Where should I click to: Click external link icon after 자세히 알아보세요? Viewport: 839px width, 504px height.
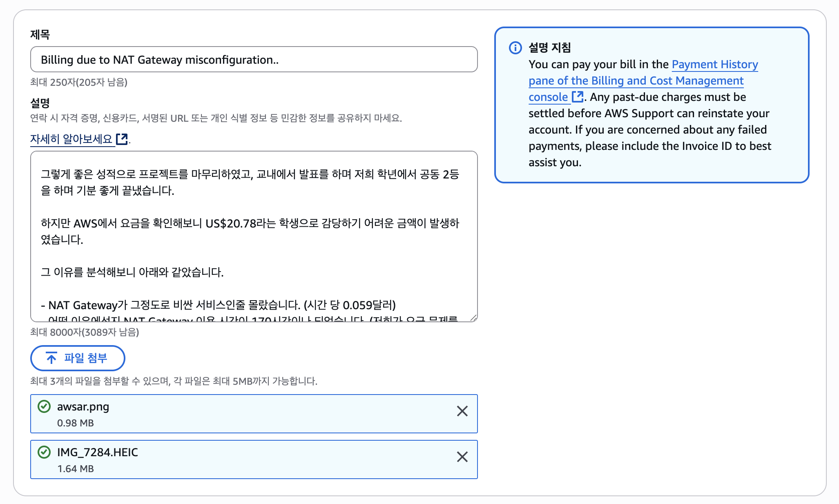click(x=122, y=139)
